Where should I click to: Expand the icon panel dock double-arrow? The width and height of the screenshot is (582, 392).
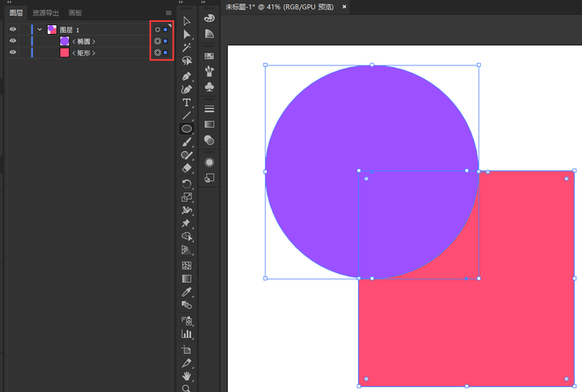click(203, 2)
